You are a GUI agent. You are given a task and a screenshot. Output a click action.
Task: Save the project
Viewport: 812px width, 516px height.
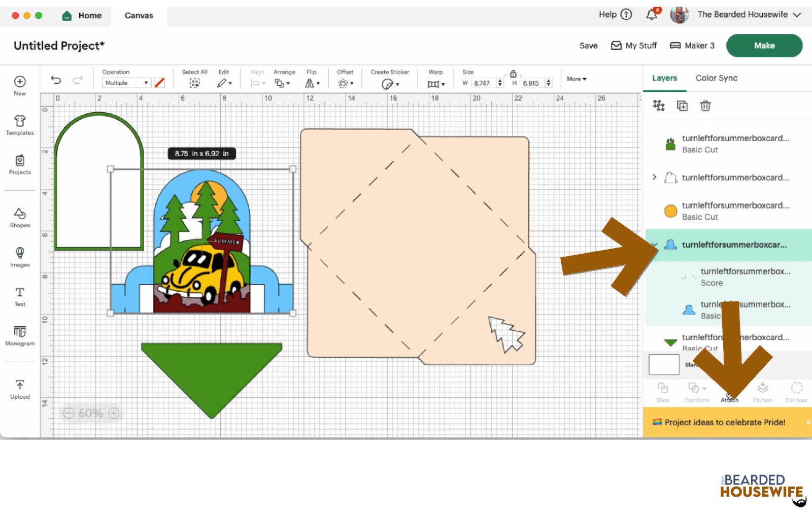588,46
